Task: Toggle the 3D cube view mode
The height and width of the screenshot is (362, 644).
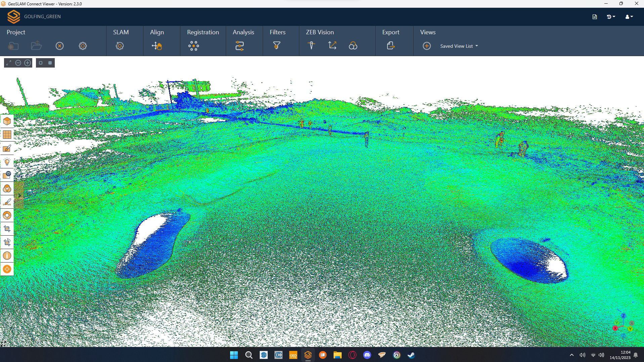Action: pos(7,121)
